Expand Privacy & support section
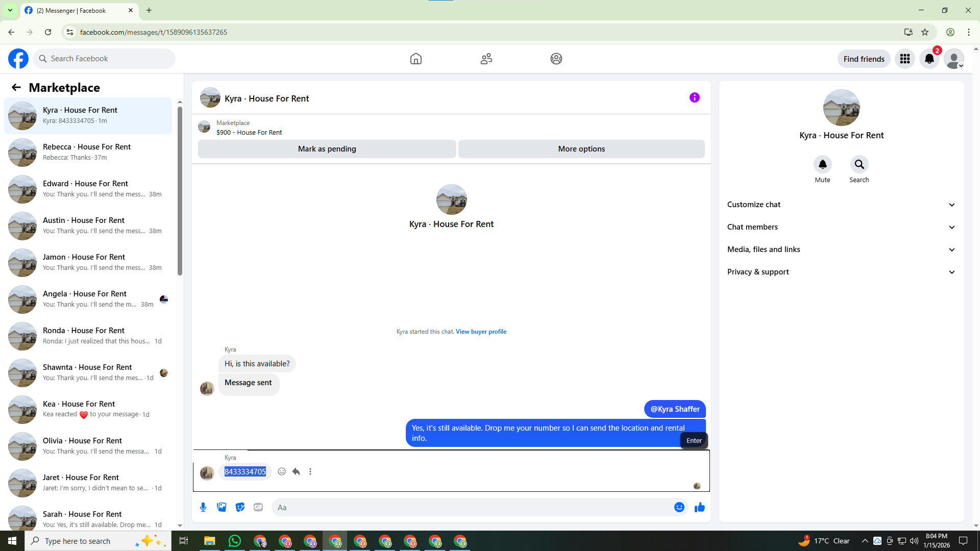Viewport: 980px width, 551px height. click(x=841, y=272)
